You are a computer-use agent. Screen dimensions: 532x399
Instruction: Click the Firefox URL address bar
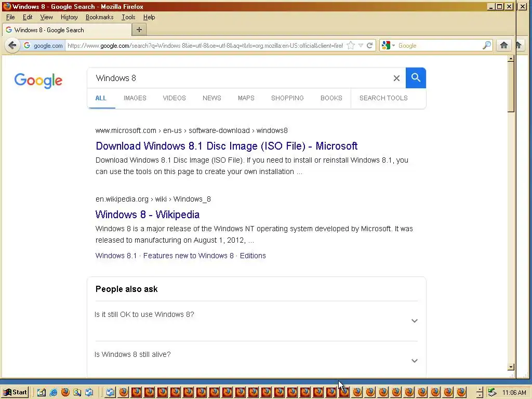coord(205,46)
